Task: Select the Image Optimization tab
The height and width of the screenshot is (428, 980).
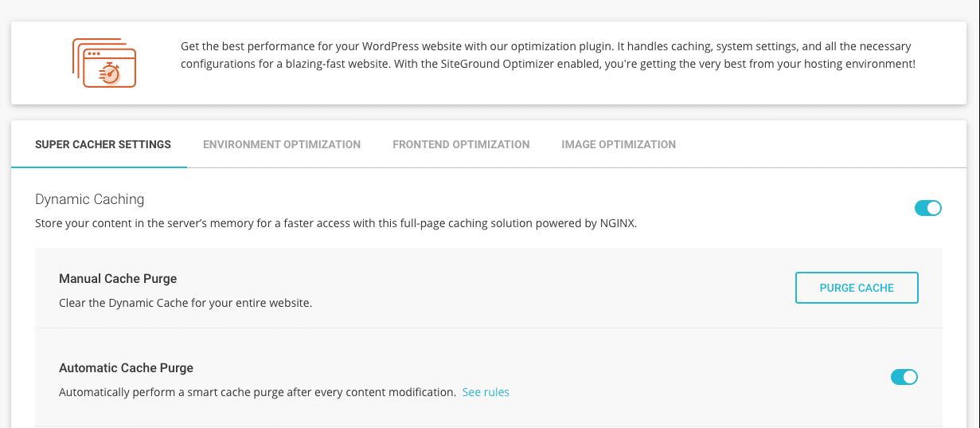Action: 619,144
